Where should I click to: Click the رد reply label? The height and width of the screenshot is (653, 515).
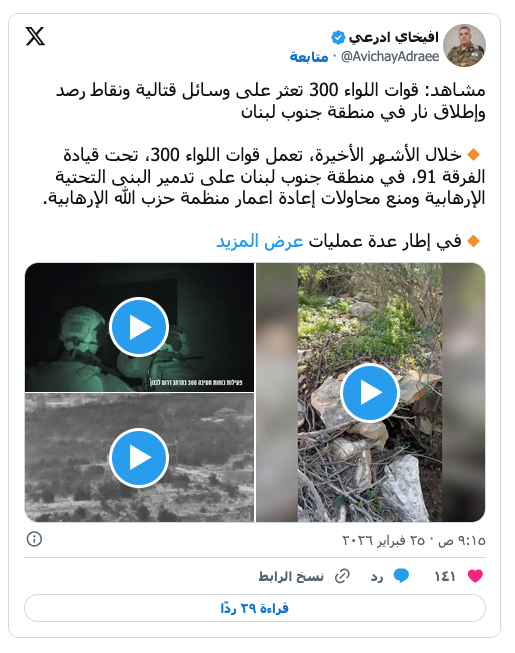(x=377, y=577)
